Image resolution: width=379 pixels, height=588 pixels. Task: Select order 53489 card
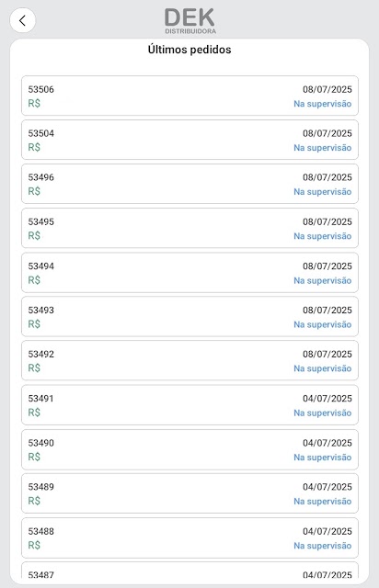189,493
